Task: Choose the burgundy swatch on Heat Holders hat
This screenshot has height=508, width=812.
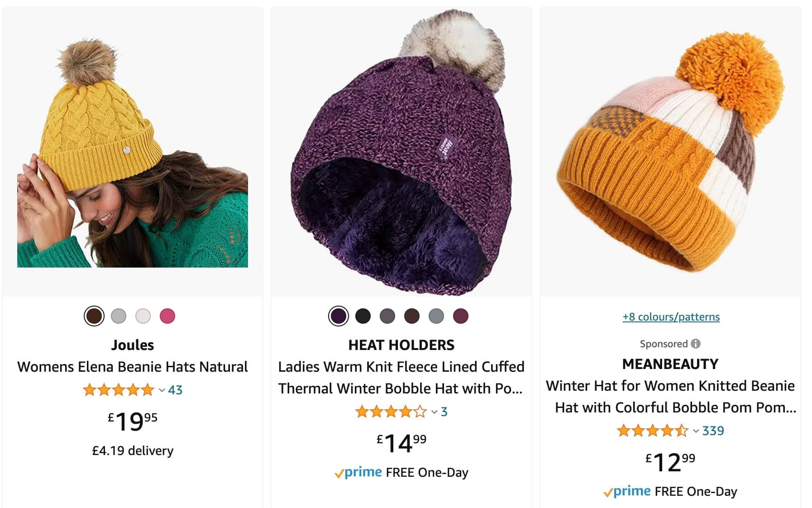Action: click(x=461, y=316)
